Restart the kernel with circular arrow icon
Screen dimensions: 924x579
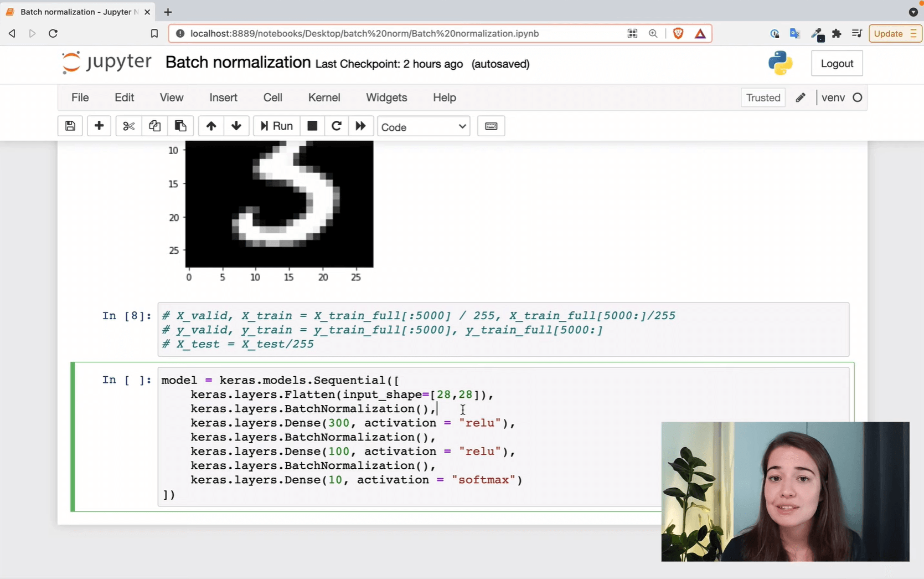(336, 126)
